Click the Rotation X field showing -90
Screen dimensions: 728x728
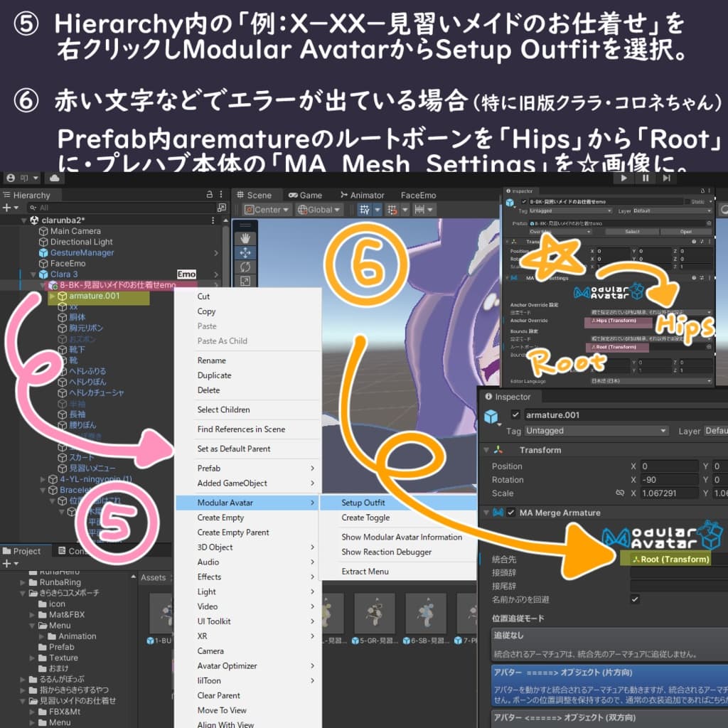pyautogui.click(x=669, y=479)
